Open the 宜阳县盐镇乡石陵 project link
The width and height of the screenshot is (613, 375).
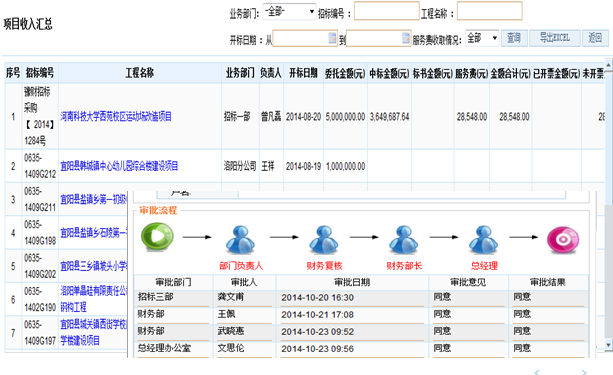coord(93,233)
